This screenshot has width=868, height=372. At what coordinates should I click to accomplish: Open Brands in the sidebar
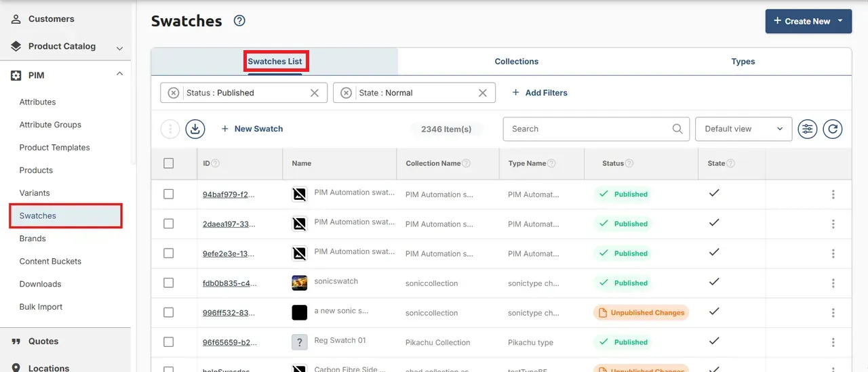(33, 239)
